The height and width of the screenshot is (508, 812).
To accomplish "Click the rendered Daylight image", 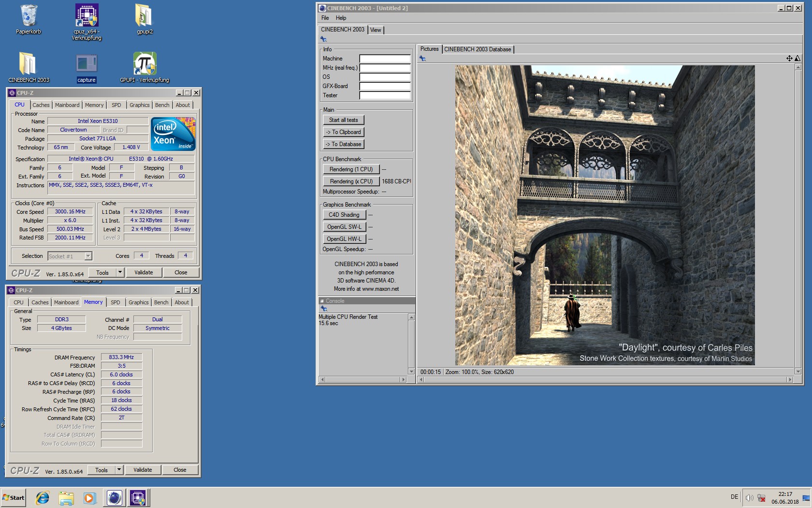I will tap(605, 215).
